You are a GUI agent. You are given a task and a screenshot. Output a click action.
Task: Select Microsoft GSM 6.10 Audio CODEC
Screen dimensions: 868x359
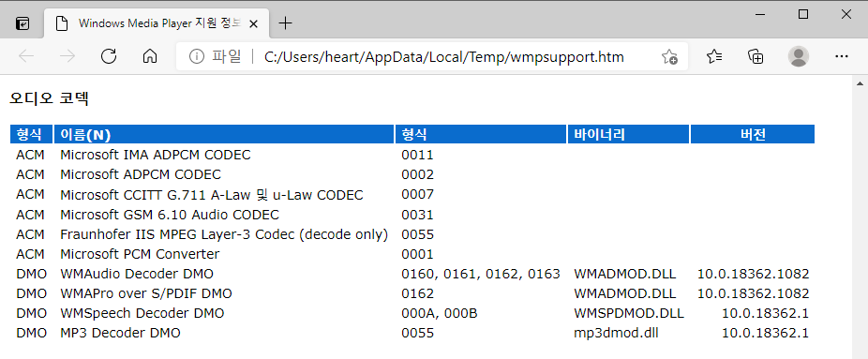coord(170,215)
